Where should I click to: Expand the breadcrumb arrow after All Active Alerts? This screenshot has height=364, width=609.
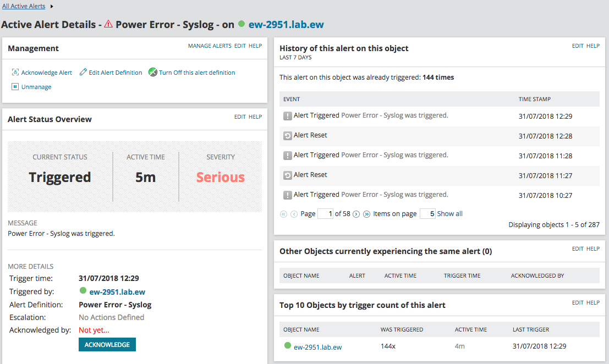tap(52, 6)
